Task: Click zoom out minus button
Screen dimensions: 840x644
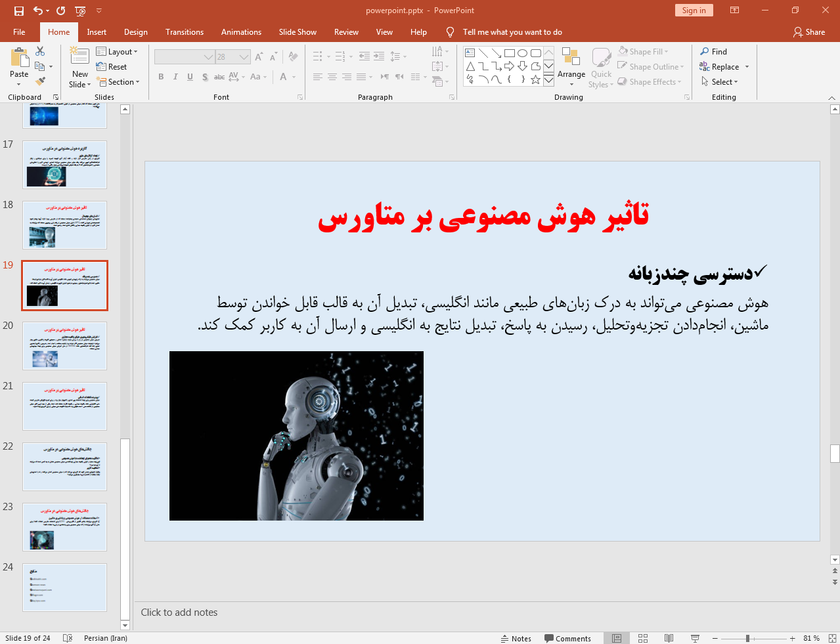Action: click(715, 638)
